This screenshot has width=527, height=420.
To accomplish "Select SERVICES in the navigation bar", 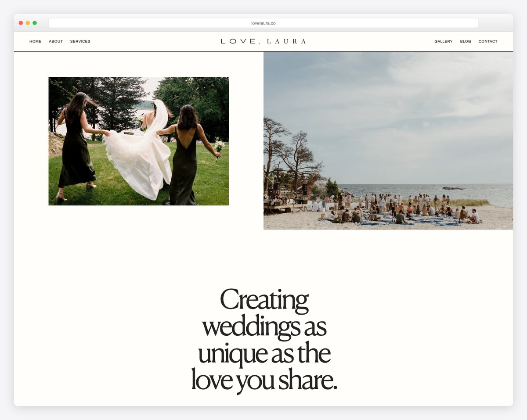I will [x=80, y=41].
